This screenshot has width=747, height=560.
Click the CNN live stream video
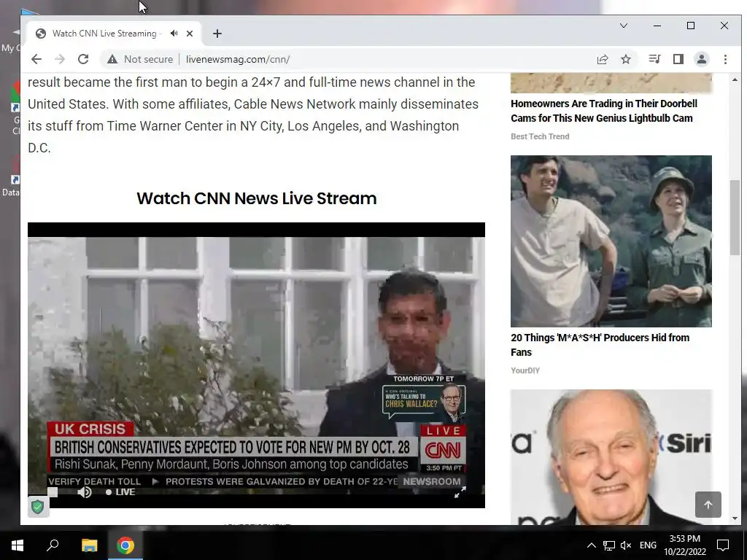pyautogui.click(x=256, y=365)
